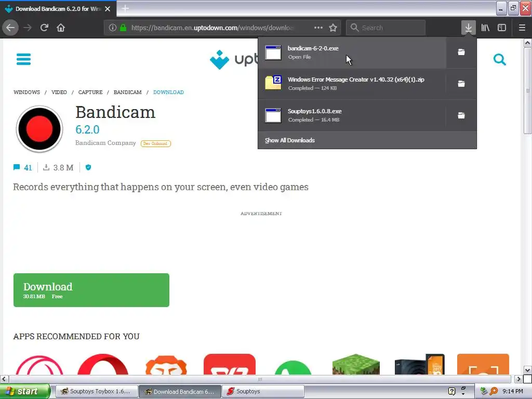This screenshot has height=399, width=532.
Task: Open containing folder for bandicam-6-2-0.exe
Action: pos(461,52)
